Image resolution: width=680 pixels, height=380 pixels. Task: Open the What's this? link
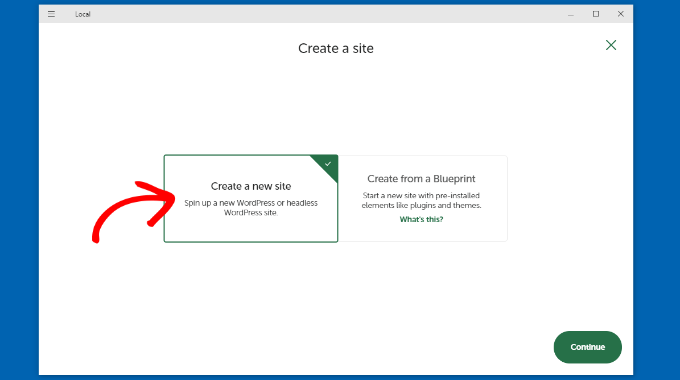(421, 219)
